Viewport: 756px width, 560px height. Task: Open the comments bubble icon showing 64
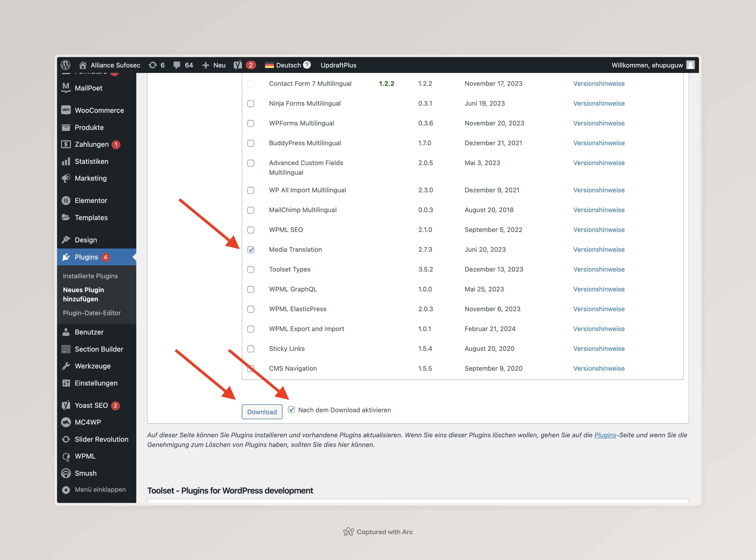point(177,65)
